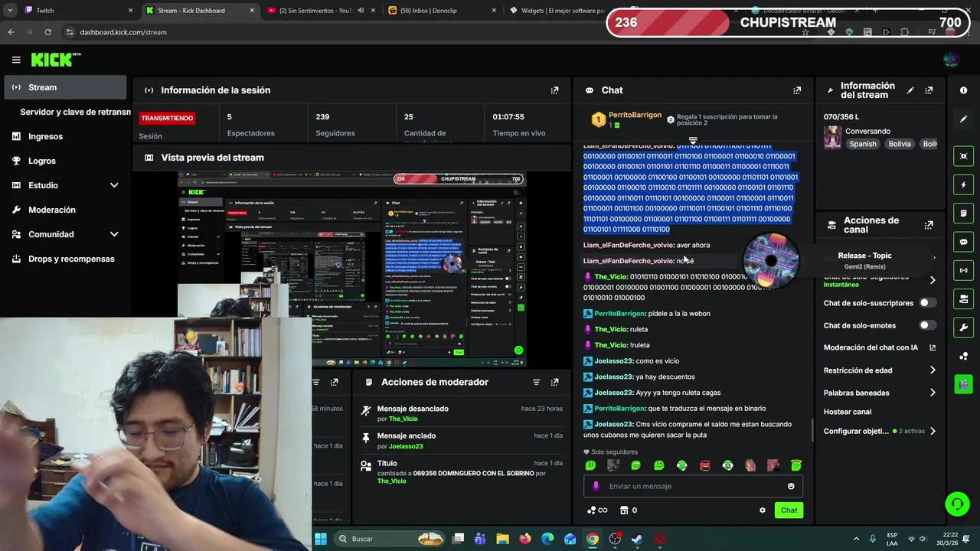The width and height of the screenshot is (980, 551).
Task: Click the chat scrollbar
Action: point(812,430)
